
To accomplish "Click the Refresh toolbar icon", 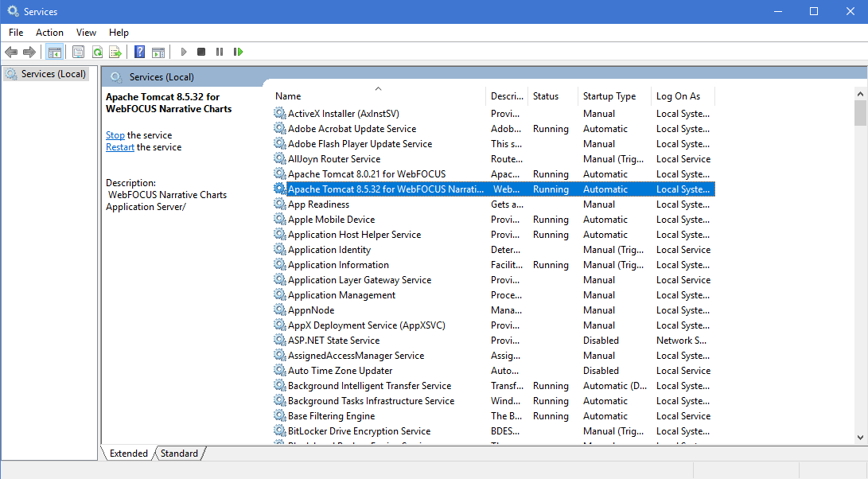I will 97,52.
